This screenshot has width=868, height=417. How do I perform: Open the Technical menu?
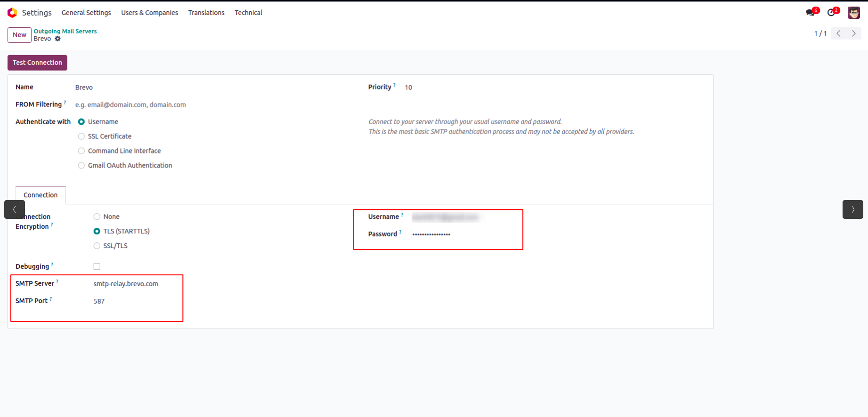(x=249, y=13)
